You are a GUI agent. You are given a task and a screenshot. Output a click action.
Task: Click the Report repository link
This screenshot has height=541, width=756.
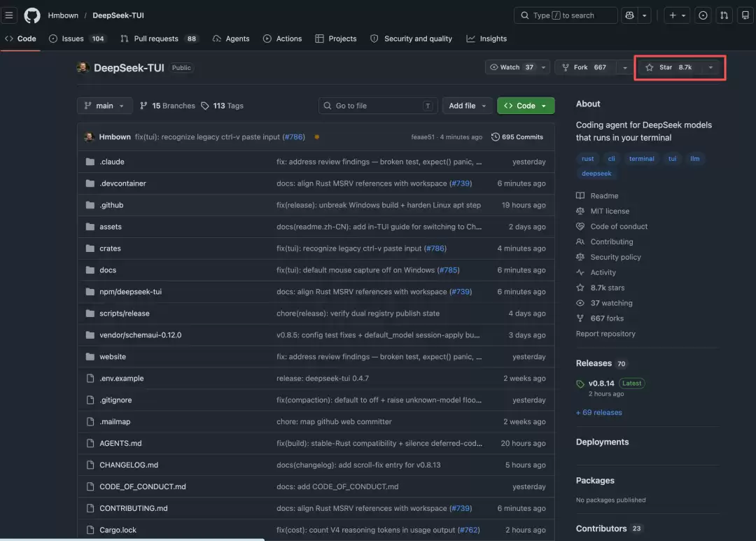coord(605,334)
